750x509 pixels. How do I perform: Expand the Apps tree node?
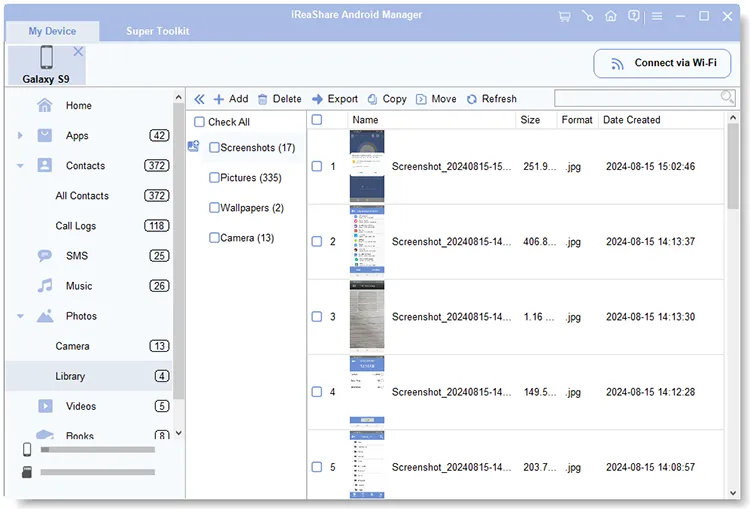pos(20,136)
